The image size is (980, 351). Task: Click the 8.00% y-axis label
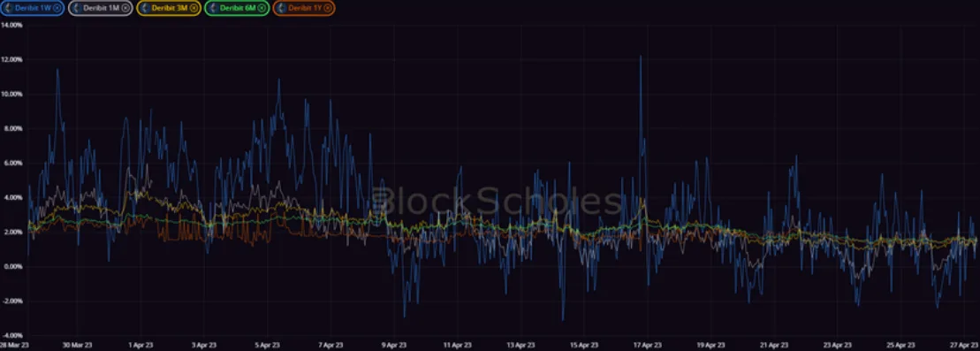click(12, 128)
